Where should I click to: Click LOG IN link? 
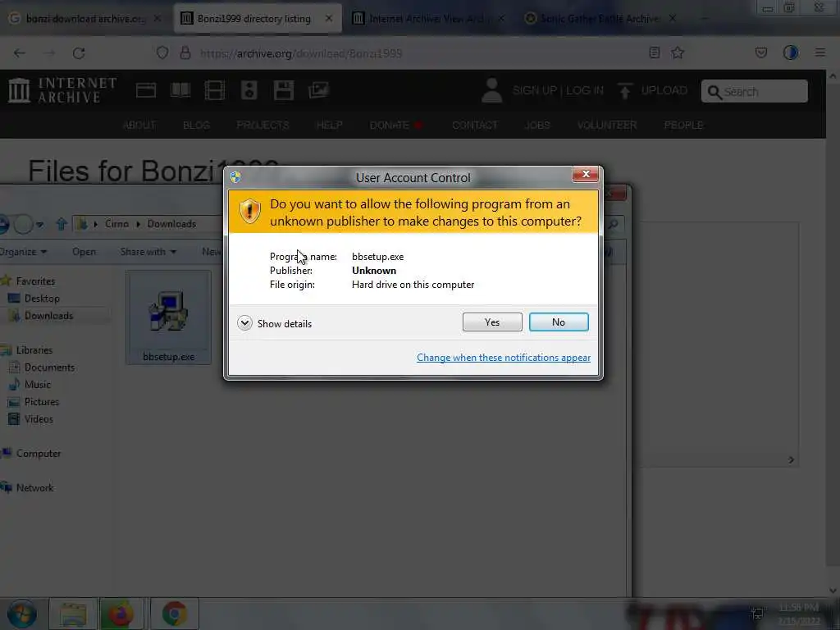pos(584,90)
